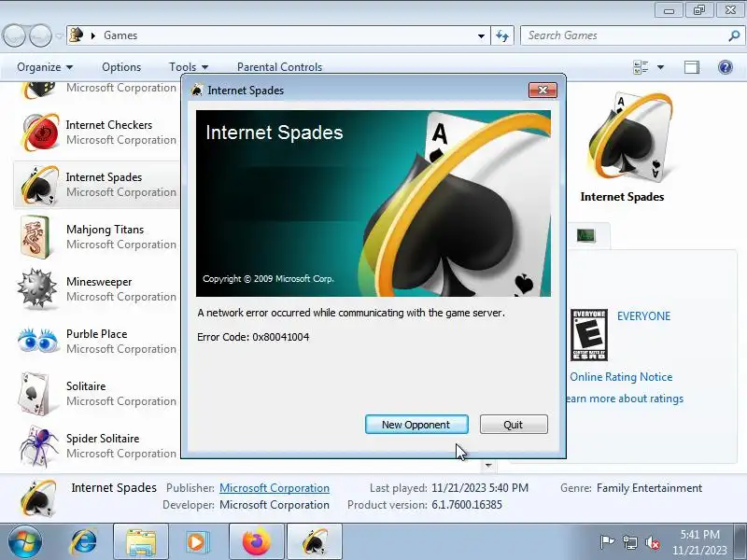Click the large Internet Spades preview icon
Screen dimensions: 747x560
(x=629, y=138)
